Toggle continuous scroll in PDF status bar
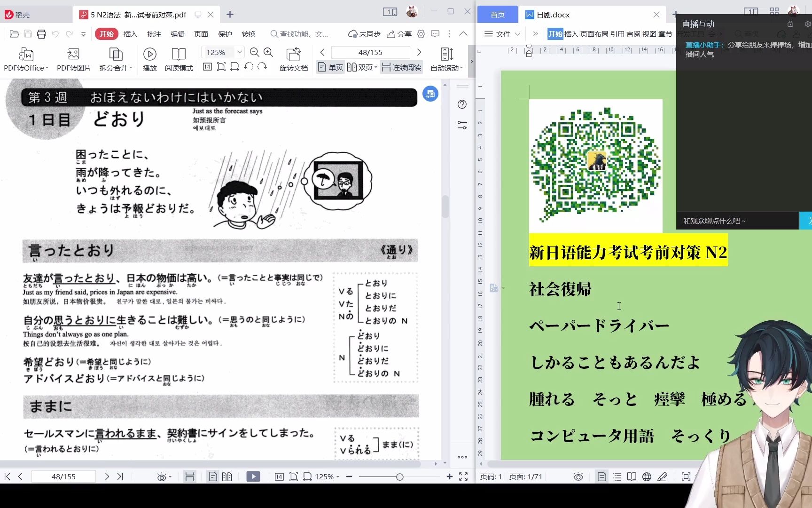This screenshot has width=812, height=508. tap(190, 477)
